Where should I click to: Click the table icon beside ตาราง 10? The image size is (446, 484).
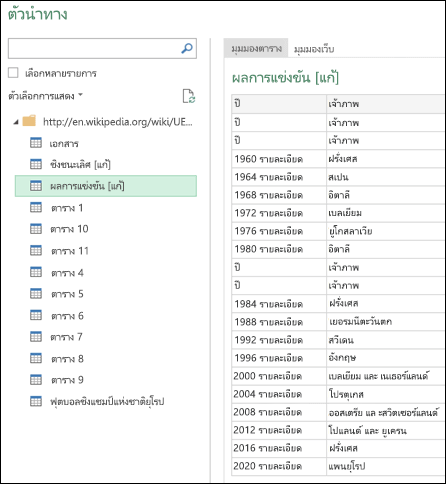(x=36, y=229)
